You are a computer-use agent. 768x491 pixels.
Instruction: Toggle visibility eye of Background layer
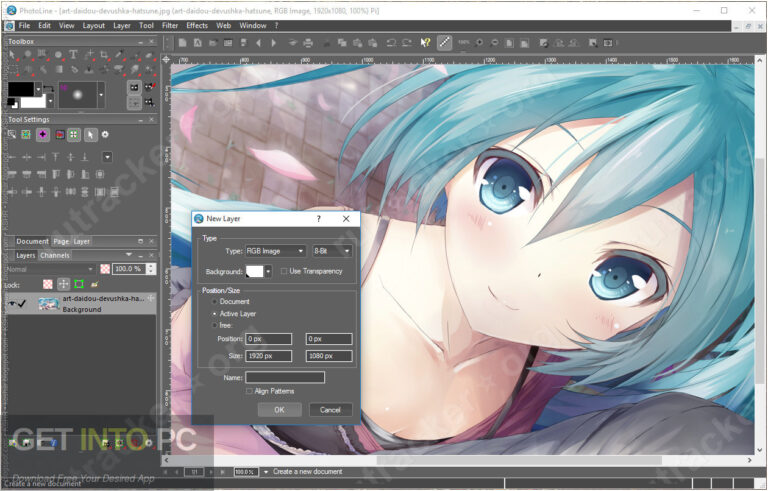12,304
